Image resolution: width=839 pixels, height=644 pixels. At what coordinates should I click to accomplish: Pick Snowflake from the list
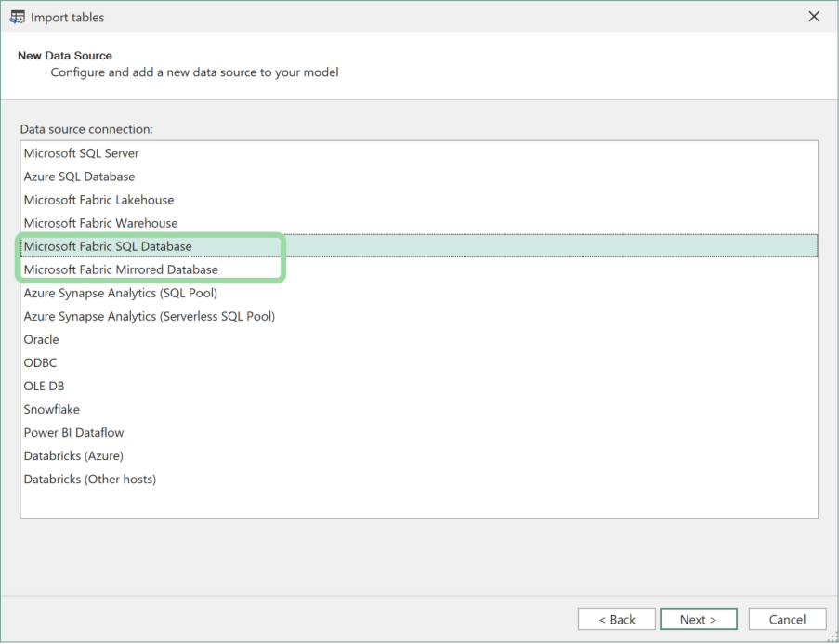(x=419, y=410)
